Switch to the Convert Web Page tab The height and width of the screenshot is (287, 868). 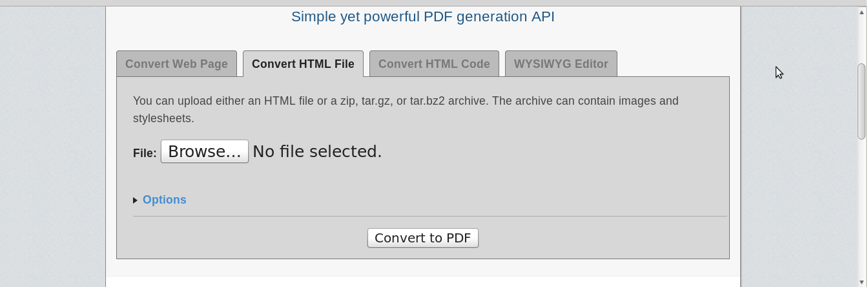point(176,64)
